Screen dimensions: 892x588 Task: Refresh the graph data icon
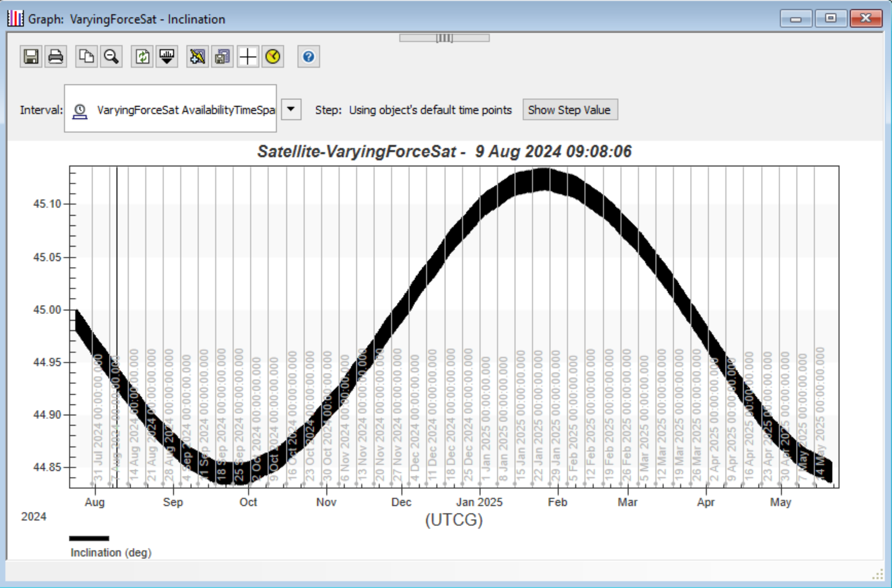[x=142, y=56]
